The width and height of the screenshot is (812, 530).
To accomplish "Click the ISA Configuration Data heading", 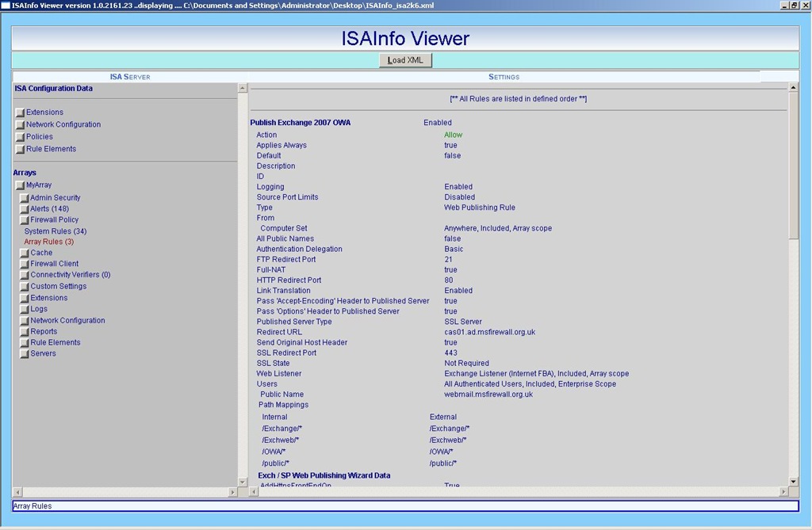I will click(54, 89).
